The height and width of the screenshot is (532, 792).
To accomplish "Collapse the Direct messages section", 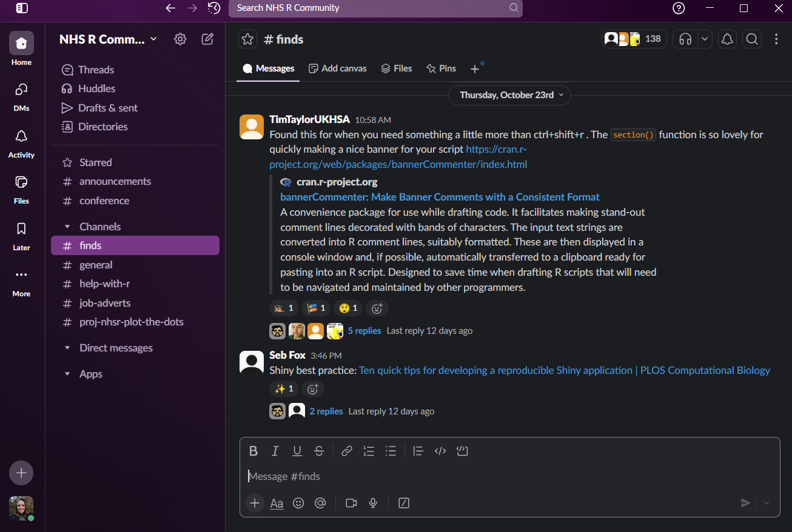I will [67, 347].
